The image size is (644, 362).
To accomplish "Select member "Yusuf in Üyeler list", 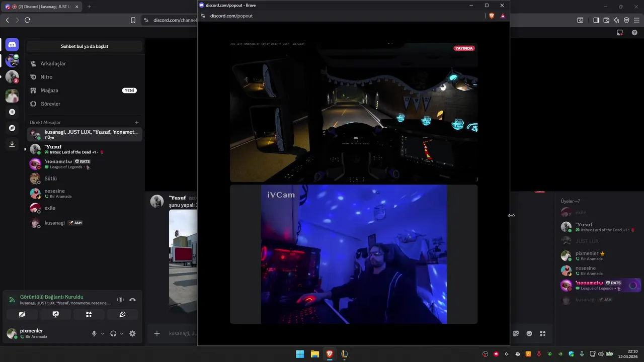I will coord(600,227).
